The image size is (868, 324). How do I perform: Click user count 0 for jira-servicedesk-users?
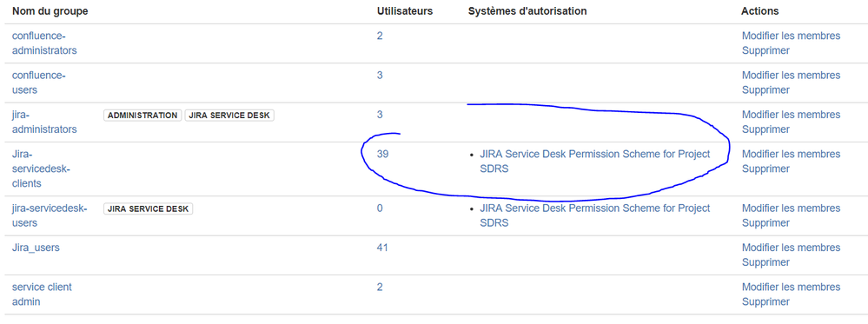pyautogui.click(x=380, y=208)
